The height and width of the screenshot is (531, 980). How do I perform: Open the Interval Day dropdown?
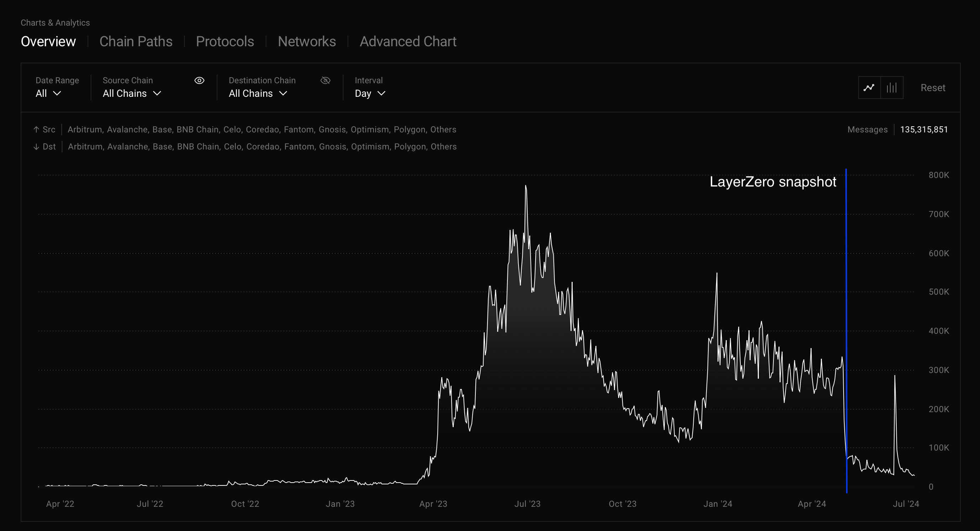tap(370, 94)
